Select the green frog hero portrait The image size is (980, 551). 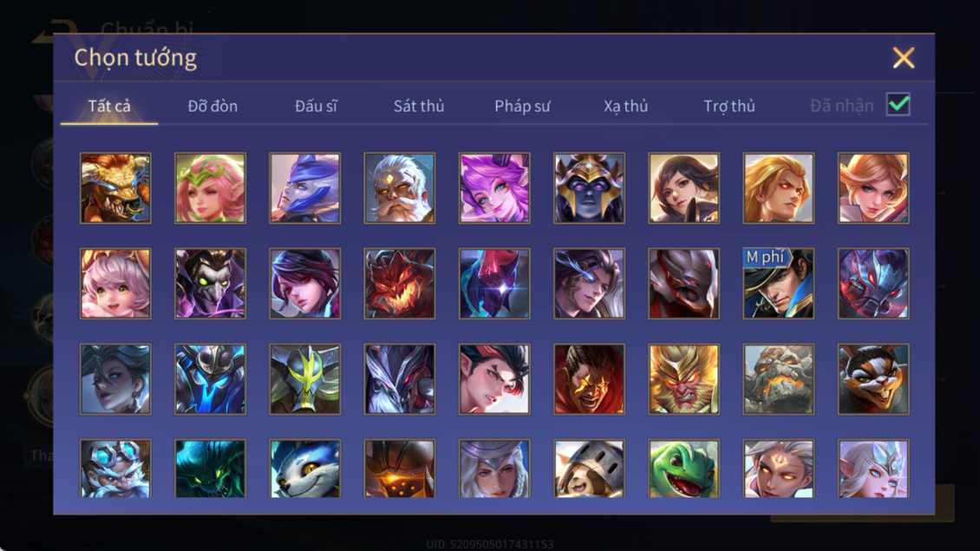click(683, 469)
